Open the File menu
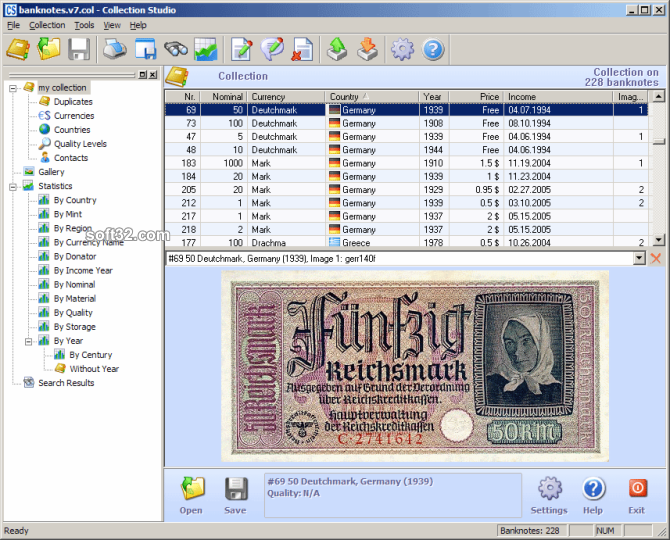The image size is (670, 540). click(13, 25)
